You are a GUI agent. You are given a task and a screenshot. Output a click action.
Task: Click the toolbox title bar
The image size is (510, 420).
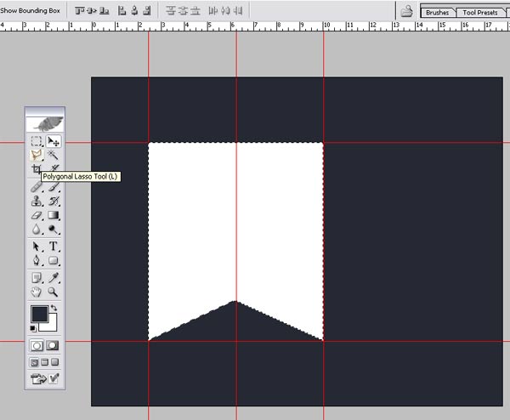point(44,111)
